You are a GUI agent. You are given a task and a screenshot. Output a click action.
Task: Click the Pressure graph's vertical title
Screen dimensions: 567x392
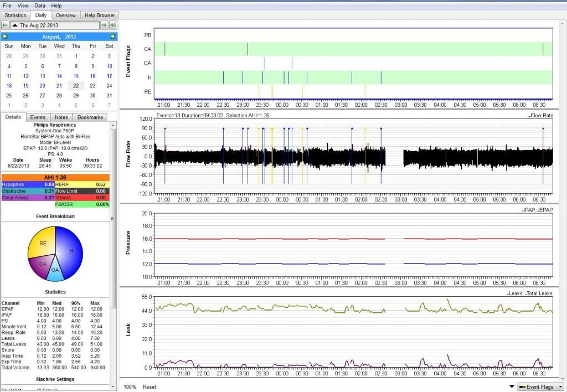pyautogui.click(x=128, y=243)
